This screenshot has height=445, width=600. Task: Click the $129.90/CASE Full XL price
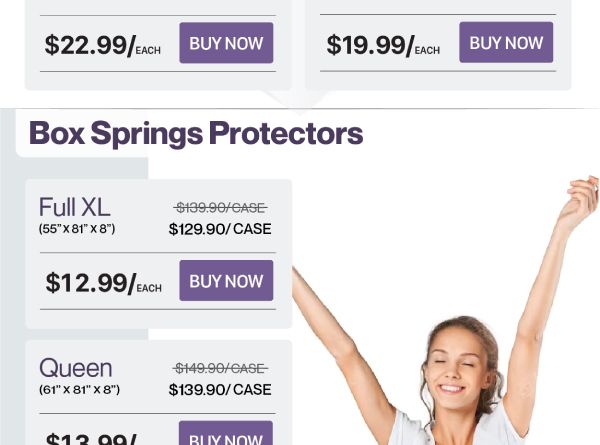(x=220, y=229)
